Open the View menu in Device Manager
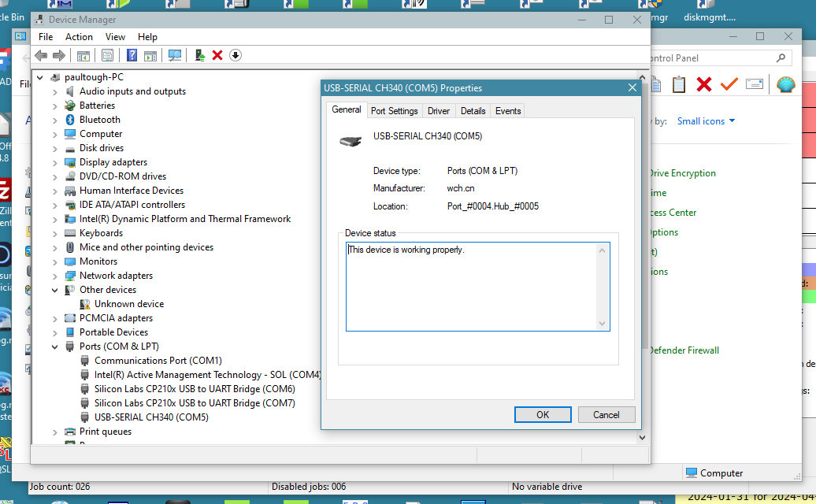This screenshot has height=504, width=816. (x=115, y=37)
